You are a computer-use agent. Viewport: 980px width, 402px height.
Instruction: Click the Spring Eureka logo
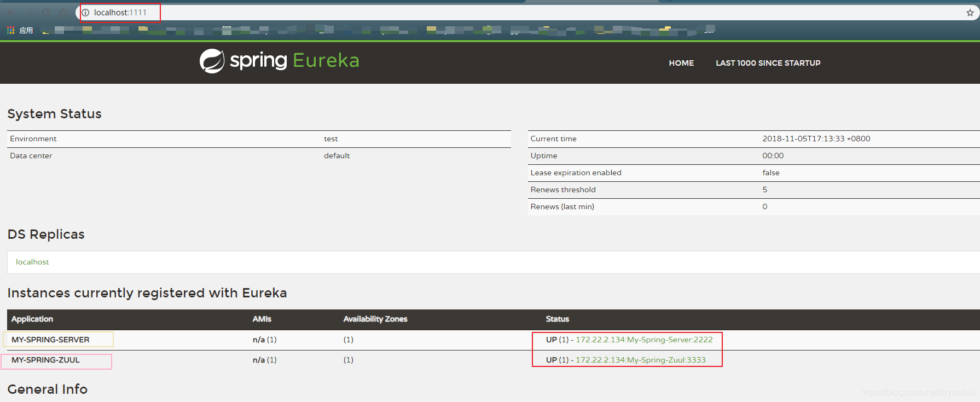click(x=279, y=61)
